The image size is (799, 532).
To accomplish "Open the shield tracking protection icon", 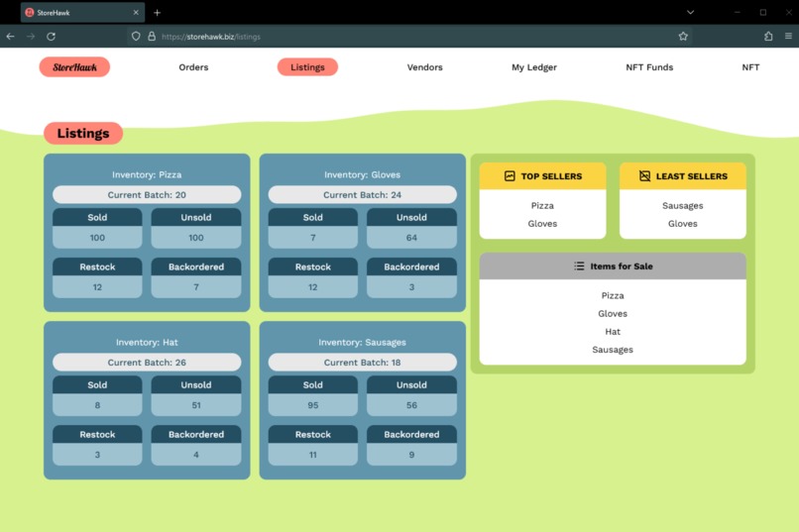I will point(136,36).
